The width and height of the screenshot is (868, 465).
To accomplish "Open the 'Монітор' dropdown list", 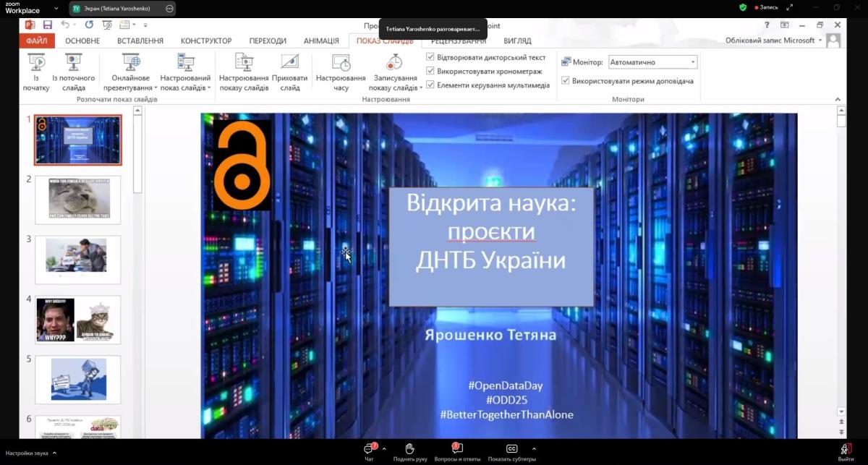I will tap(692, 62).
